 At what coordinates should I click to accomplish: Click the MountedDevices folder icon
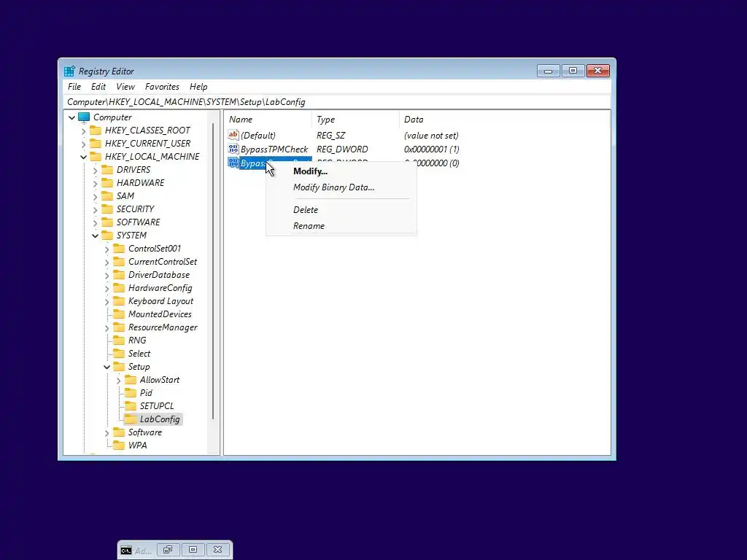(x=119, y=314)
